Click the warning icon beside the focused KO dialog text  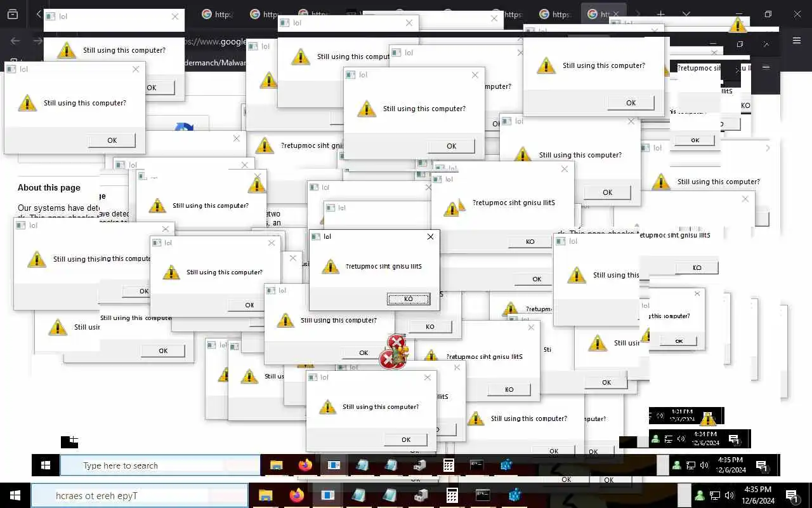[331, 266]
